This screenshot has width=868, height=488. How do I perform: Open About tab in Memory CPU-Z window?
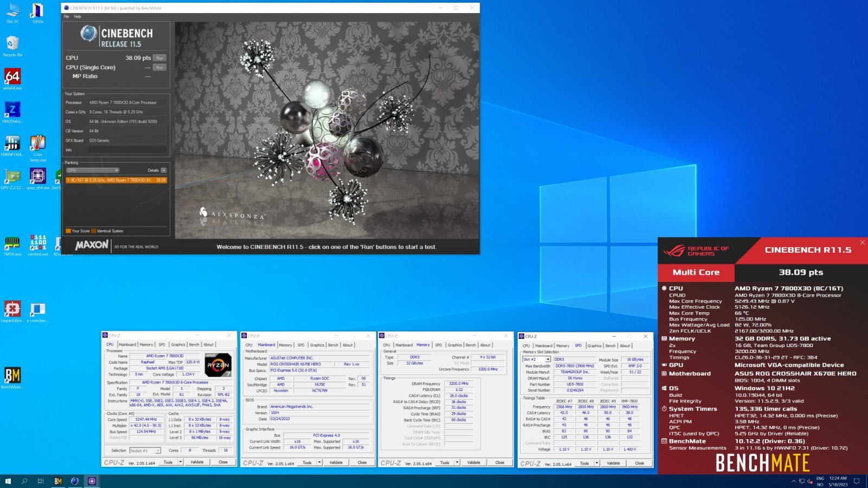click(x=485, y=345)
